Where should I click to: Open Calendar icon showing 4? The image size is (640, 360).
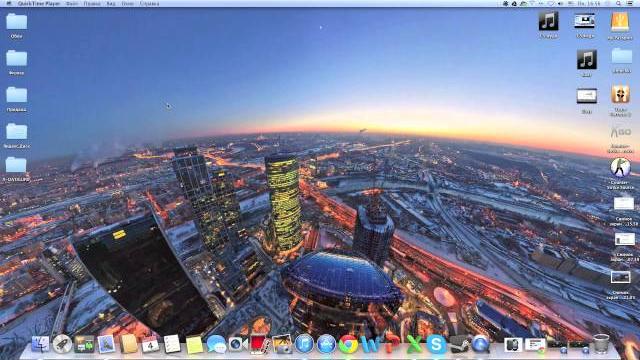[150, 344]
